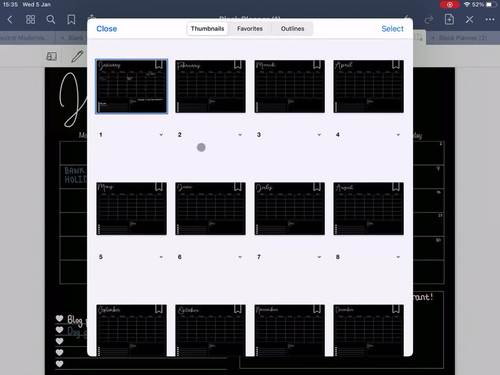Tap the page layout icon beside the pen
The width and height of the screenshot is (500, 375).
(52, 56)
